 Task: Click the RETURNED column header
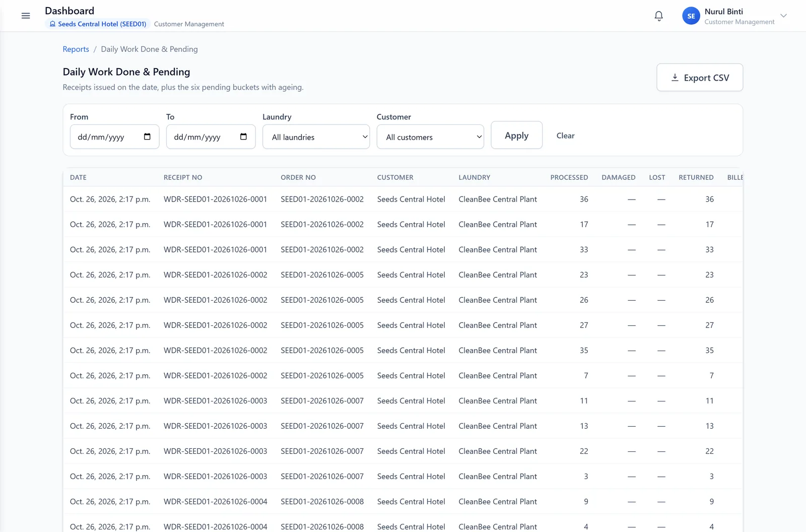(696, 177)
